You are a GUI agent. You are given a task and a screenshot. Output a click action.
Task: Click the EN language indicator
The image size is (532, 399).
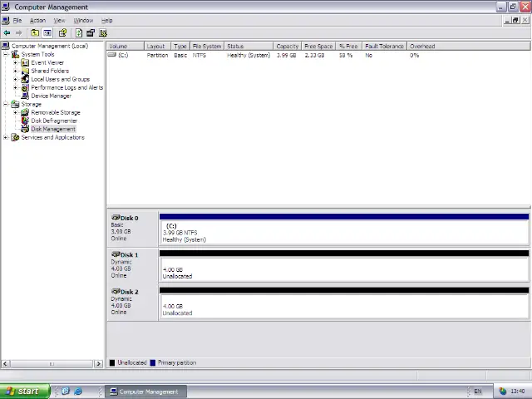point(478,392)
